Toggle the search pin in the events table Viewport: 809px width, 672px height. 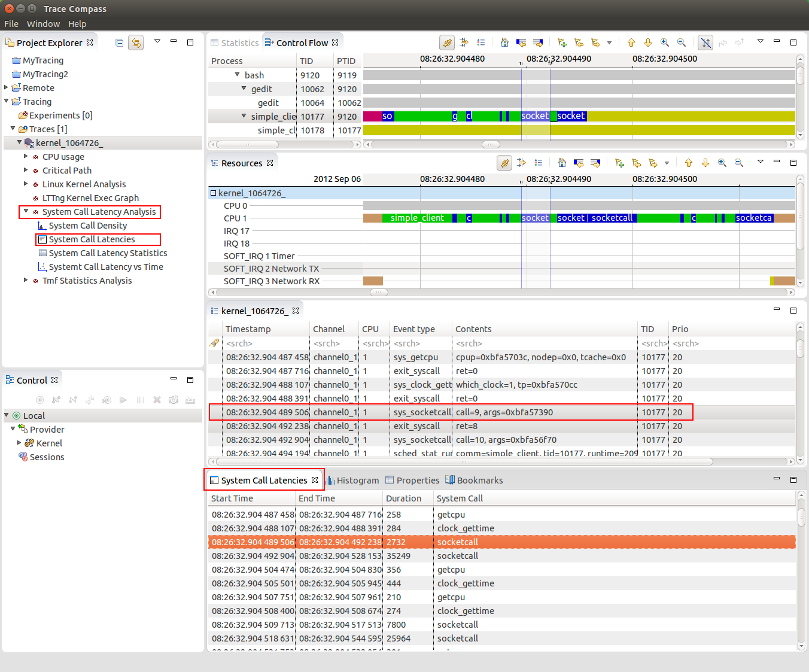click(214, 343)
